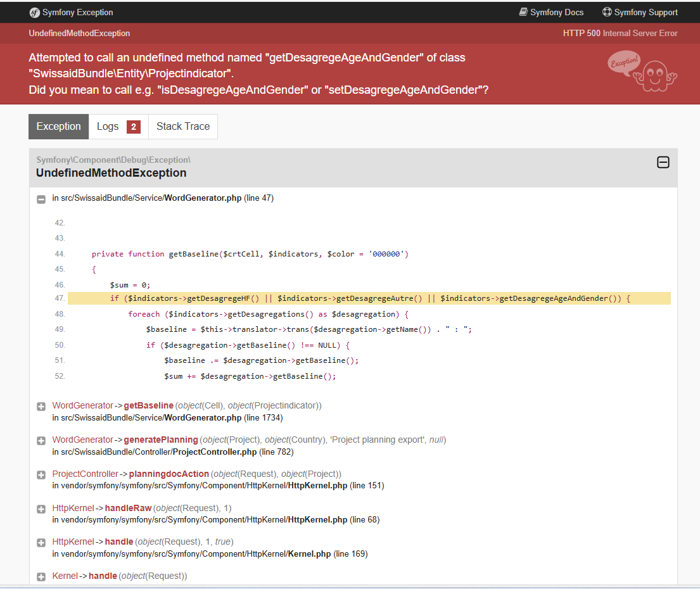This screenshot has height=589, width=700.
Task: Expand the ProjectController planningdocAction trace
Action: pos(41,475)
